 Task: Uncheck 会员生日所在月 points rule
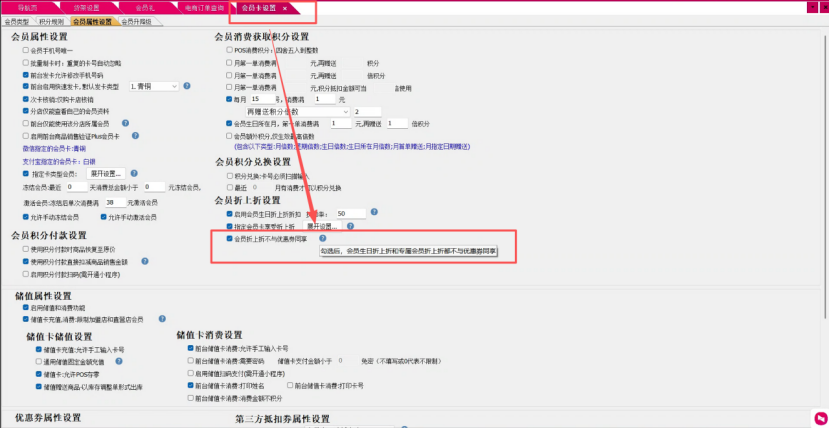(229, 124)
